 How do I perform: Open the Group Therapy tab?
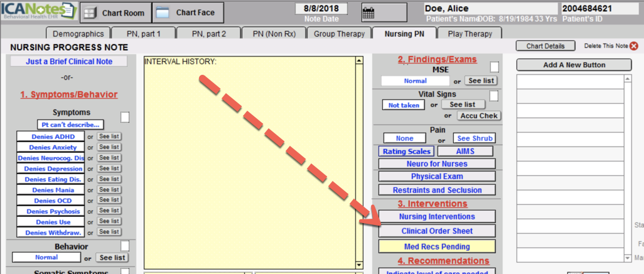pyautogui.click(x=339, y=34)
